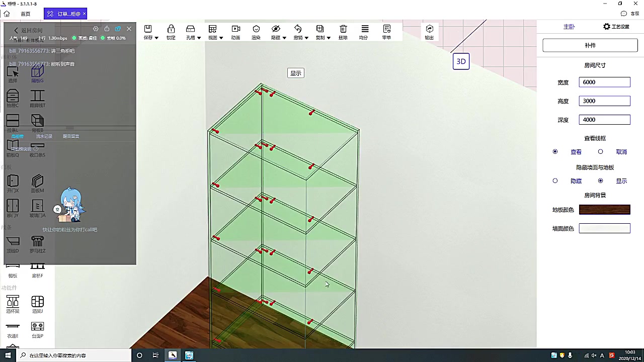Image resolution: width=644 pixels, height=362 pixels.
Task: Pick the 开门X hinged door component
Action: 13,184
